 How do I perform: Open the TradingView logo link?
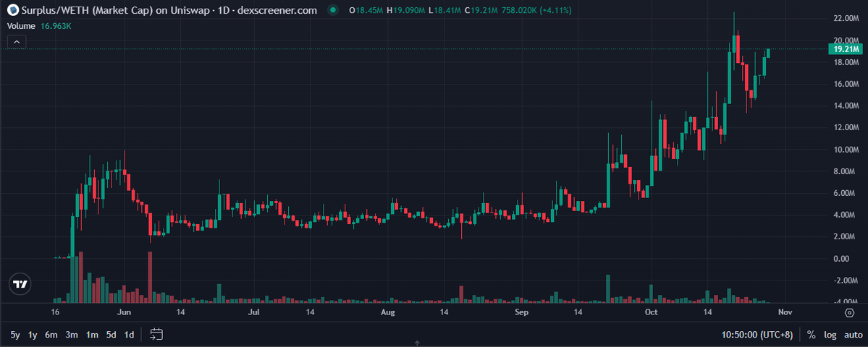coord(20,285)
